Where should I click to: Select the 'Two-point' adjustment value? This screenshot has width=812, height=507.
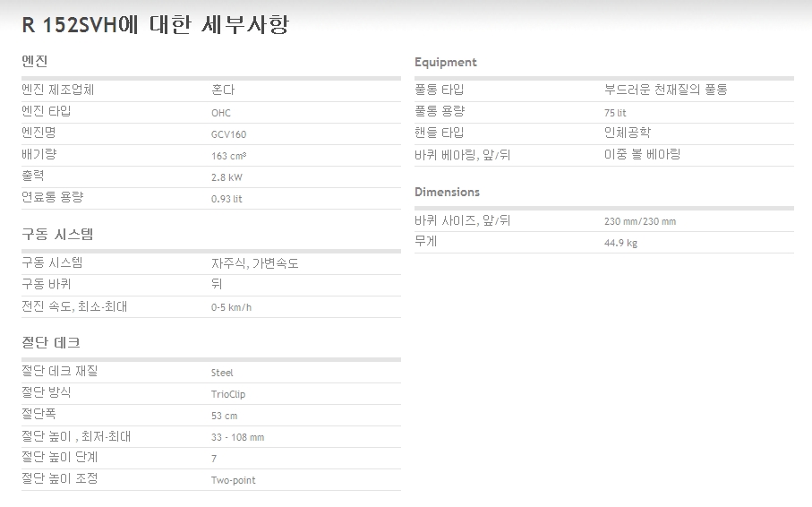[233, 480]
